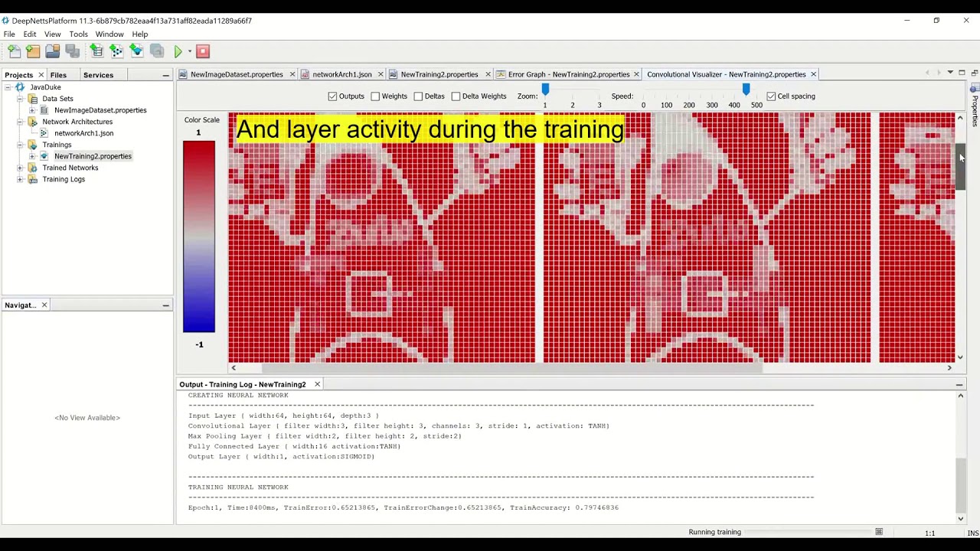Click the Zoom slider handle

(x=545, y=90)
